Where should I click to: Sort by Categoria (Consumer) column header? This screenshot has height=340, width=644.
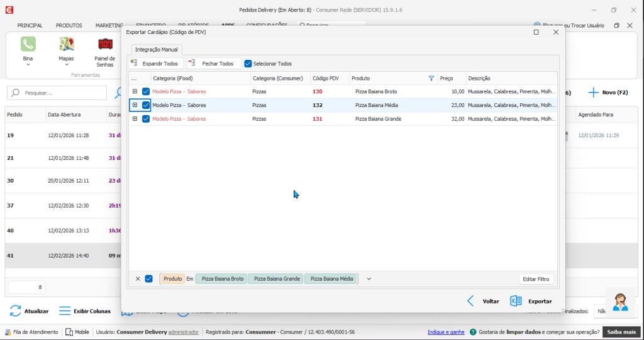[280, 78]
